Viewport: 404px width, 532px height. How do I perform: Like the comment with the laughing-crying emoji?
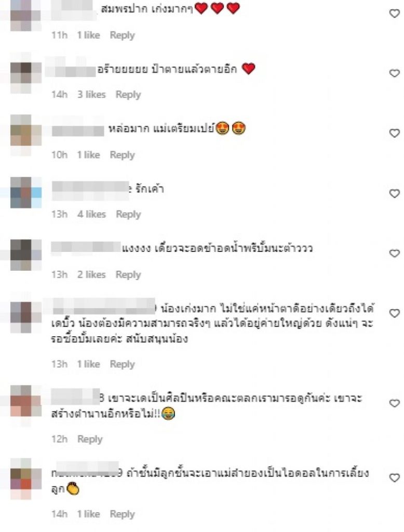tap(394, 403)
